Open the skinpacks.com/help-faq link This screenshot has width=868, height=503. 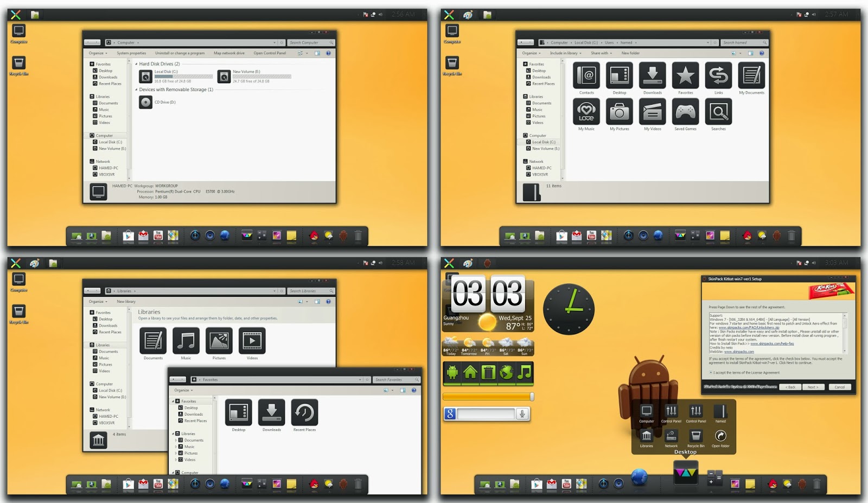772,343
